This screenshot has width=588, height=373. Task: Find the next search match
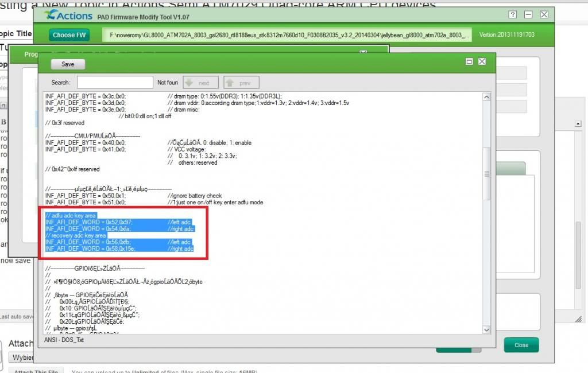[x=200, y=83]
